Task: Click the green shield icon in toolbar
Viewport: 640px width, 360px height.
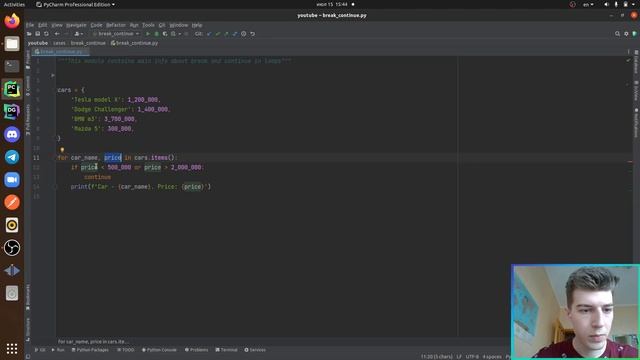Action: (634, 34)
